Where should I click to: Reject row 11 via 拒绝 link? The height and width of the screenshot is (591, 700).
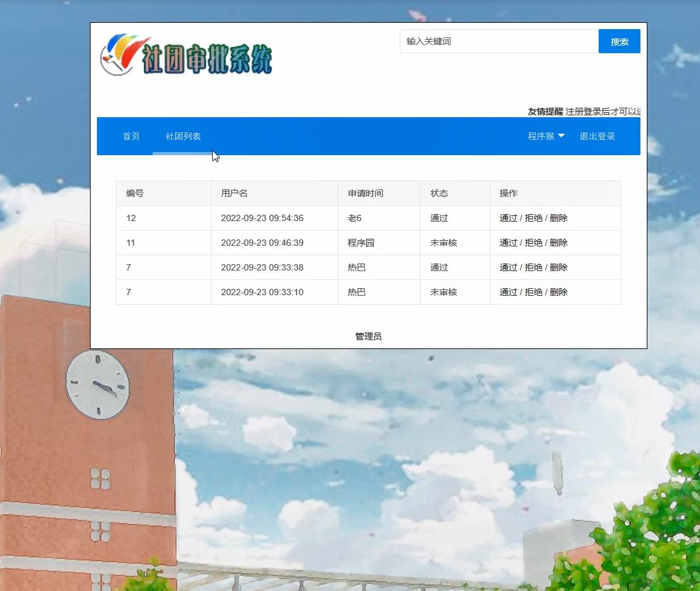click(x=533, y=243)
